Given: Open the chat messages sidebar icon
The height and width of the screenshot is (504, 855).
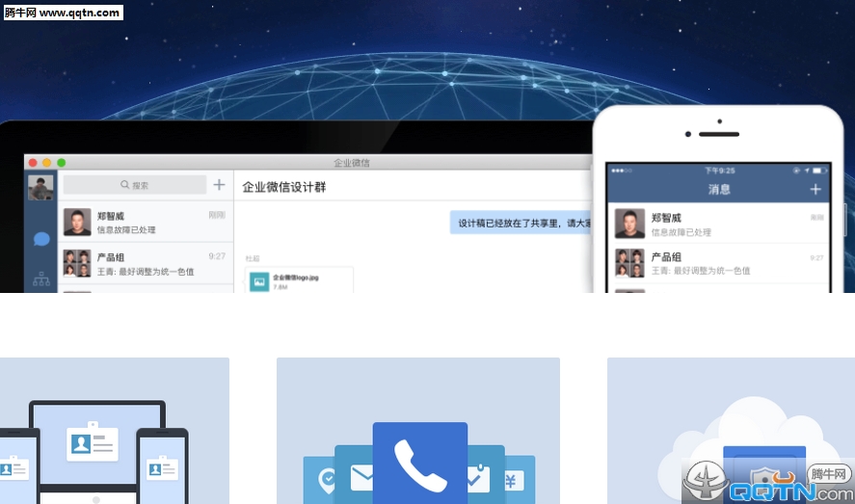Looking at the screenshot, I should coord(41,239).
